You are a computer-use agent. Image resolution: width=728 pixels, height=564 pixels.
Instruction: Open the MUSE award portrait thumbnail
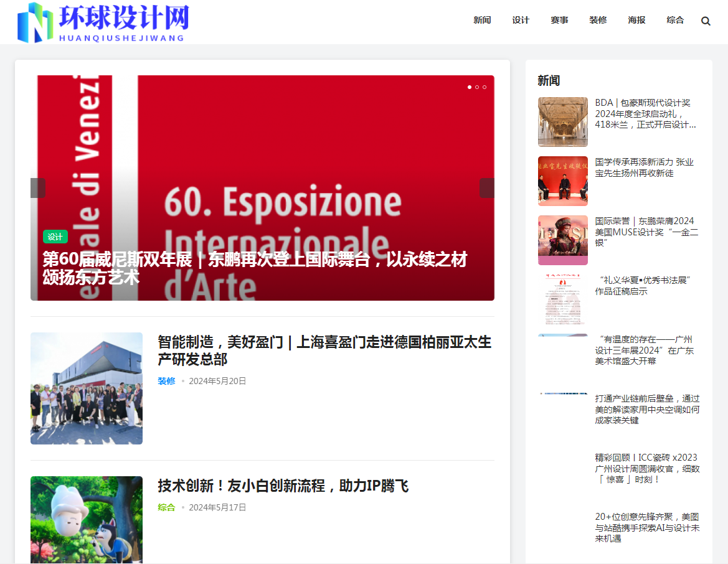(x=563, y=240)
